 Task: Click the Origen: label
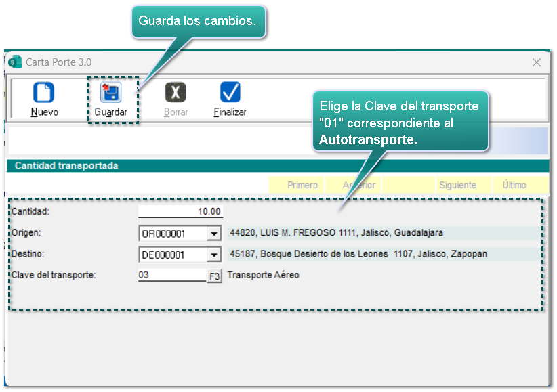click(x=26, y=233)
